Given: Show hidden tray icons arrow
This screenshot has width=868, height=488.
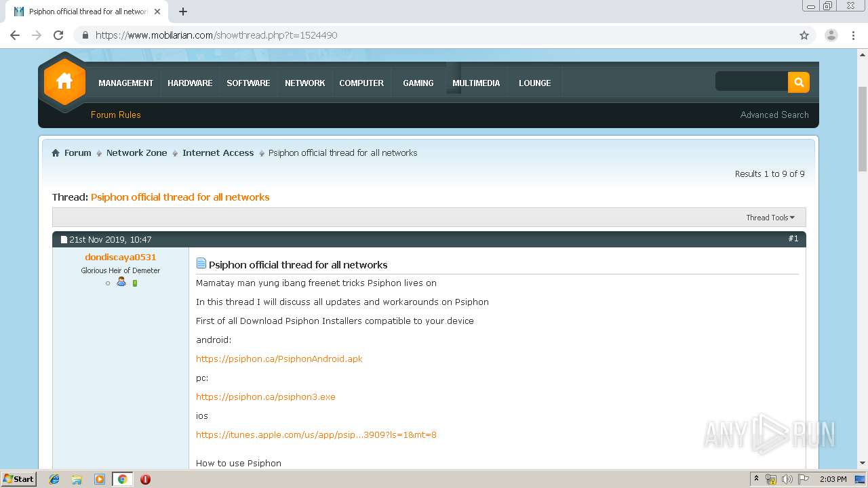Looking at the screenshot, I should [756, 479].
